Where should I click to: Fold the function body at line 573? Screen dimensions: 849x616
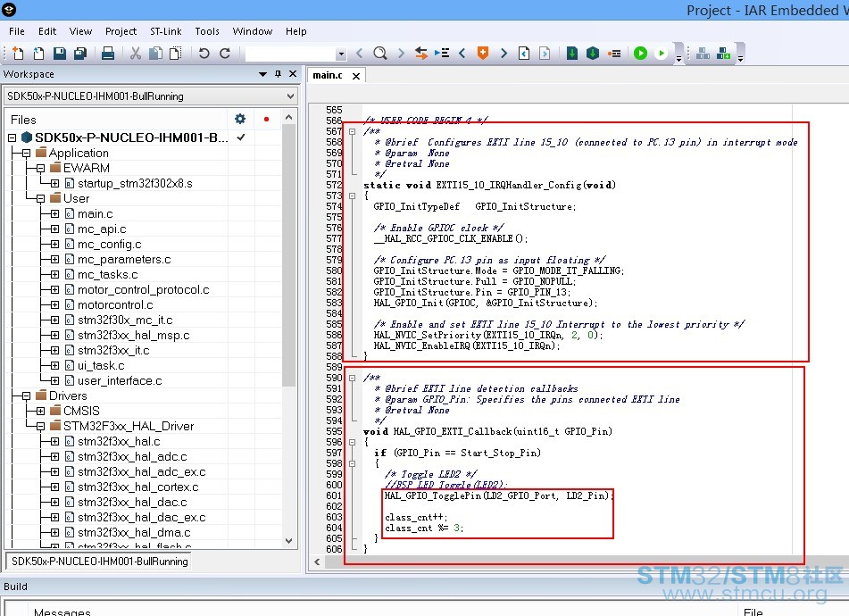coord(352,196)
